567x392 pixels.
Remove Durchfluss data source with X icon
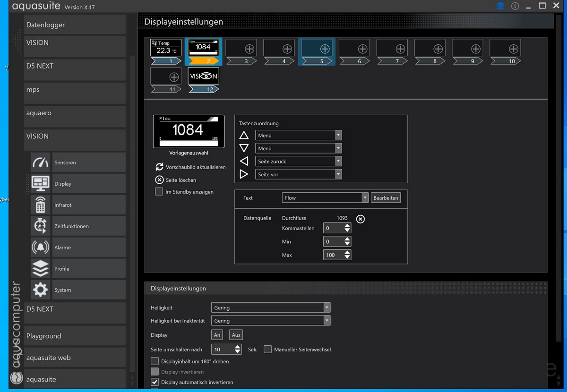pos(360,219)
